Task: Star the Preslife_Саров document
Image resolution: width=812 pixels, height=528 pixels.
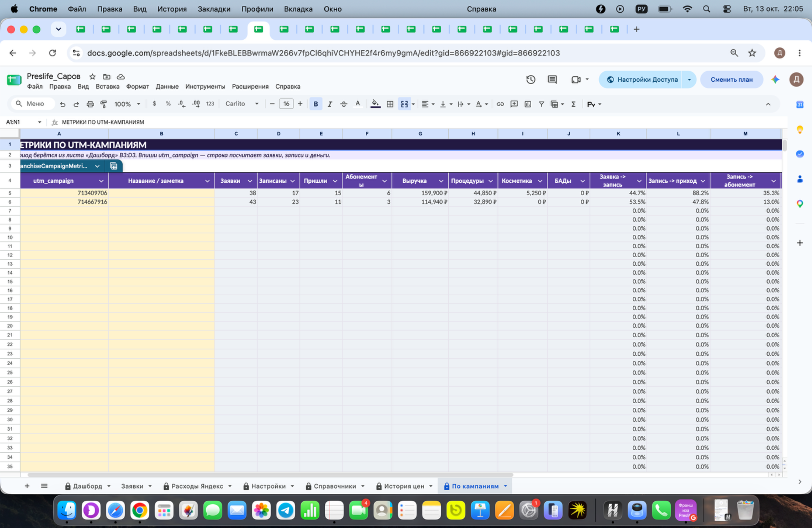Action: click(x=92, y=77)
